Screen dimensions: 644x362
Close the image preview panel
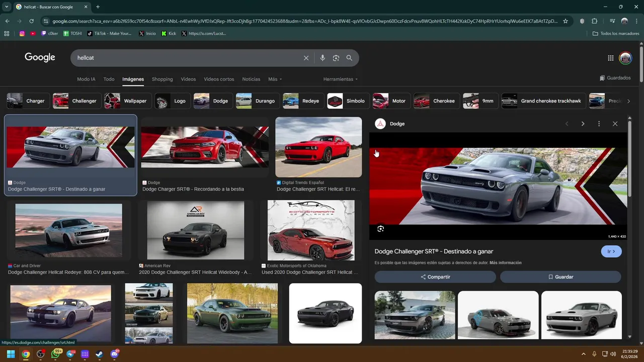(x=615, y=124)
